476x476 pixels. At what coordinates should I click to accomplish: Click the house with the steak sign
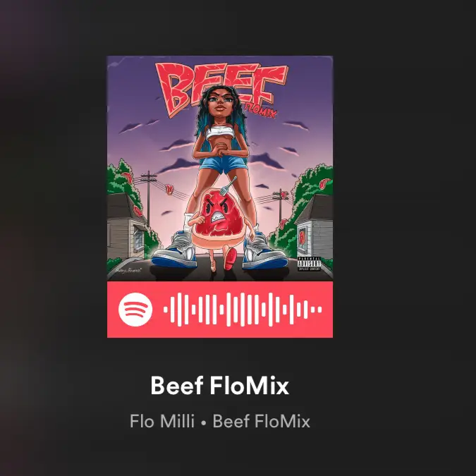pyautogui.click(x=314, y=227)
